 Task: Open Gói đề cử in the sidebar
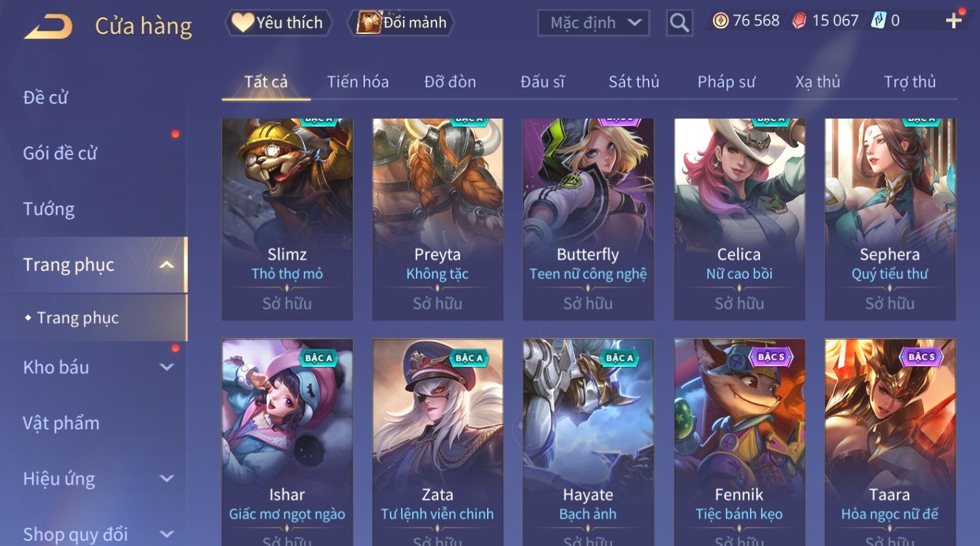[60, 153]
